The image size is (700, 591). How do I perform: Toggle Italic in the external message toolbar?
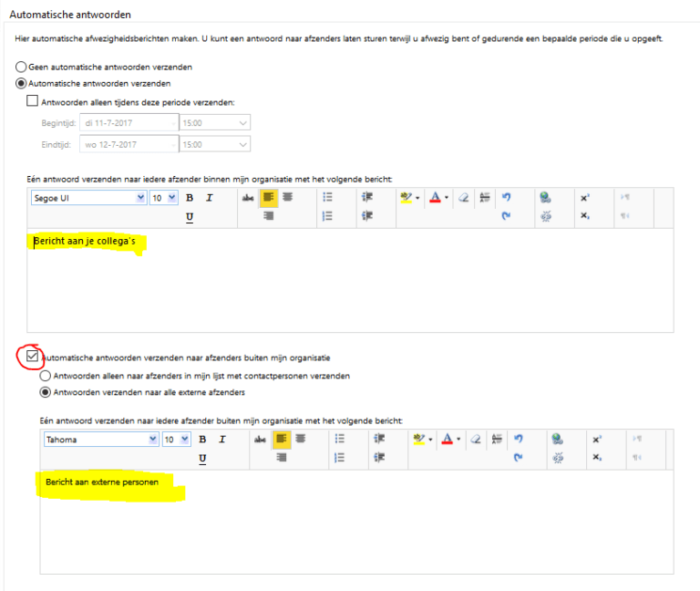222,440
